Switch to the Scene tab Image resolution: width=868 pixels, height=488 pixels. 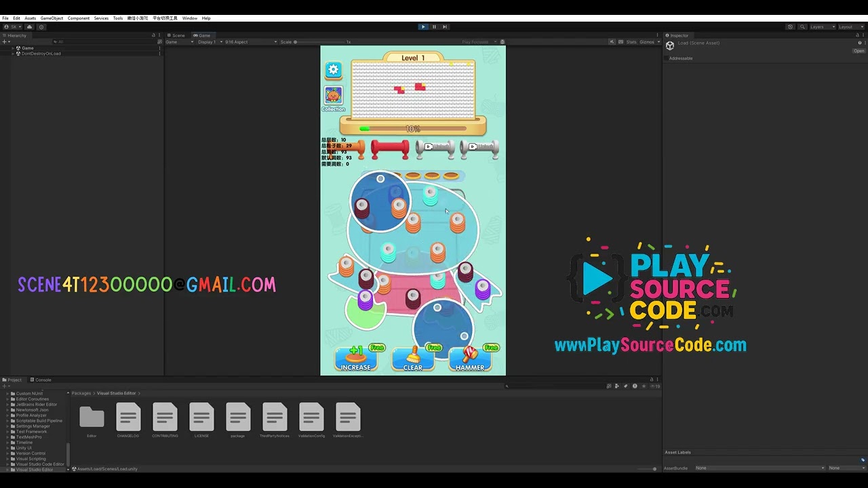[178, 35]
